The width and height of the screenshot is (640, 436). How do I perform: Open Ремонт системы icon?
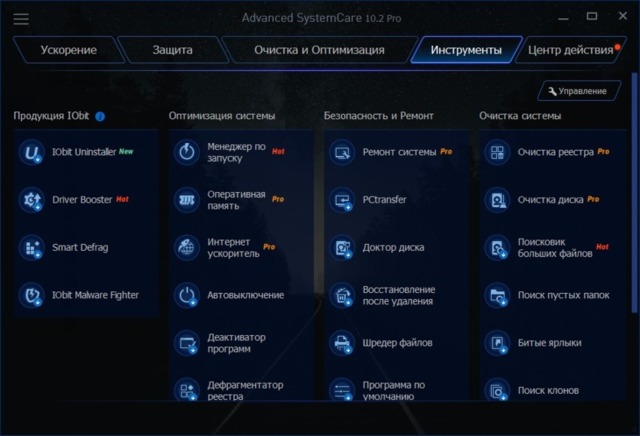click(x=343, y=152)
